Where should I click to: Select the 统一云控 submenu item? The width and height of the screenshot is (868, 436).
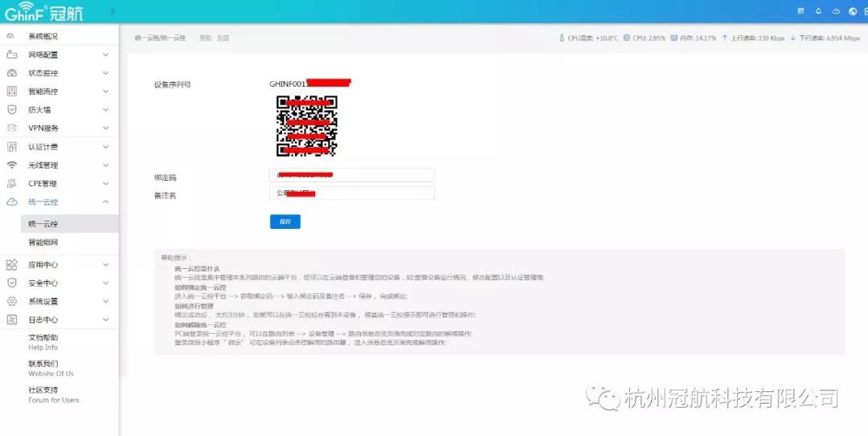(x=69, y=224)
